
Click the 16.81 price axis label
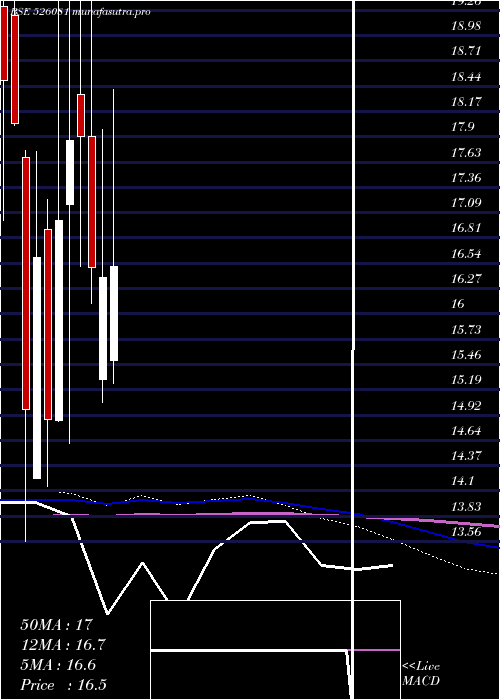click(x=466, y=228)
